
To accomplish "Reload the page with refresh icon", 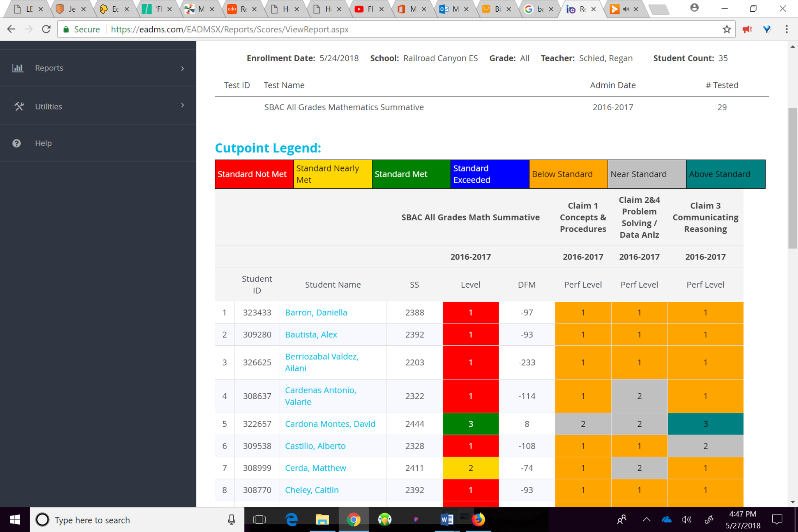I will coord(46,30).
